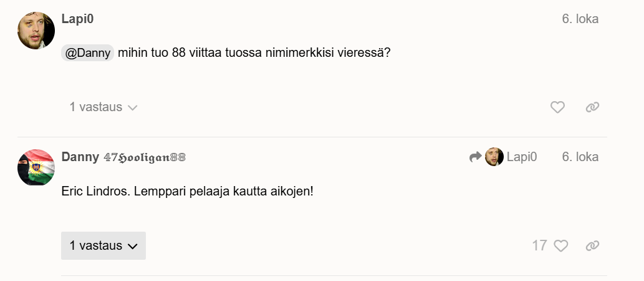The width and height of the screenshot is (644, 281).
Task: Open the @Danny mention link
Action: pos(87,53)
